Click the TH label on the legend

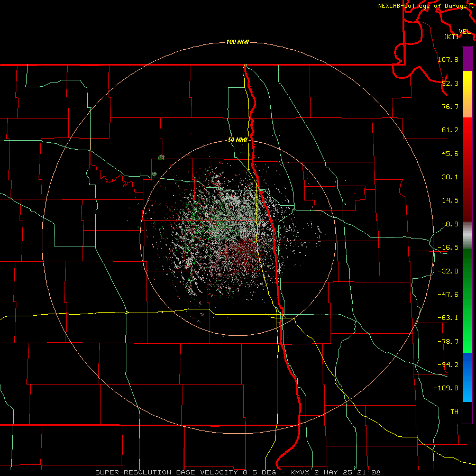[454, 412]
